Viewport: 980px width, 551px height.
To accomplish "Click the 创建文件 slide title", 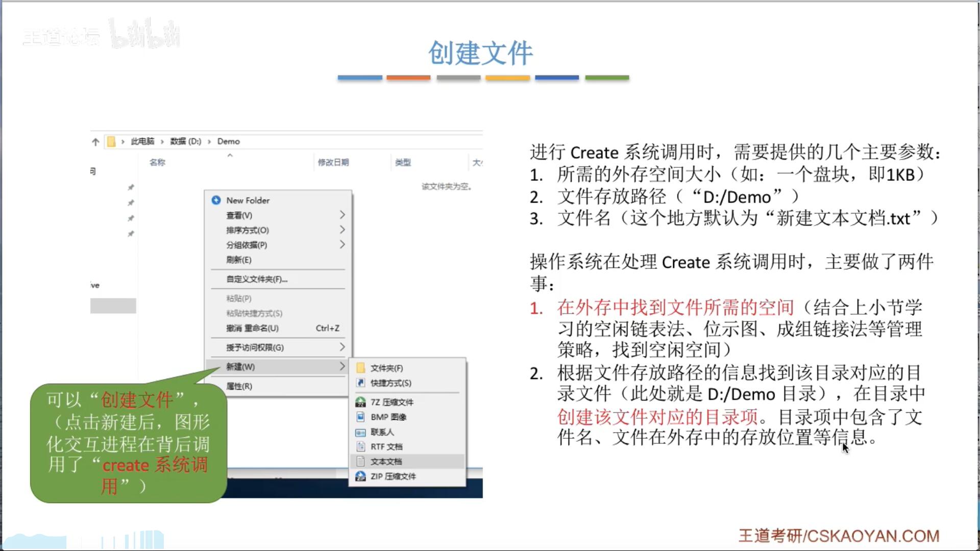I will pos(480,53).
